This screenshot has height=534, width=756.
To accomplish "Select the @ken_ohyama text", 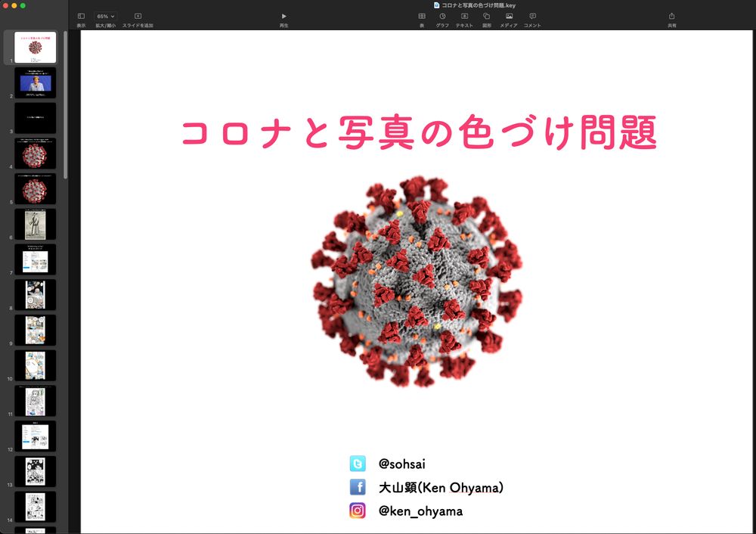I will click(420, 511).
